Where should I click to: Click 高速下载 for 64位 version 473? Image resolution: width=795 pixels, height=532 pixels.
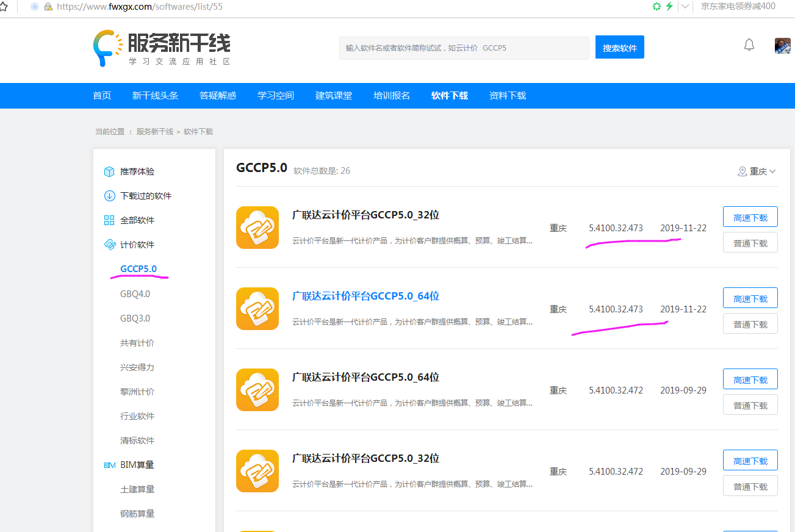[750, 298]
